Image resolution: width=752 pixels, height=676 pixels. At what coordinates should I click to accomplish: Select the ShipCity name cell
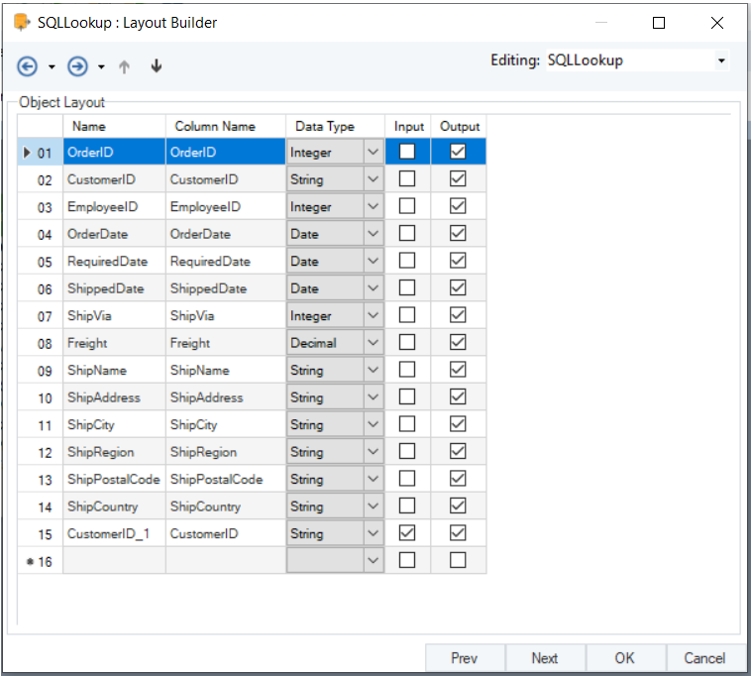pyautogui.click(x=113, y=425)
